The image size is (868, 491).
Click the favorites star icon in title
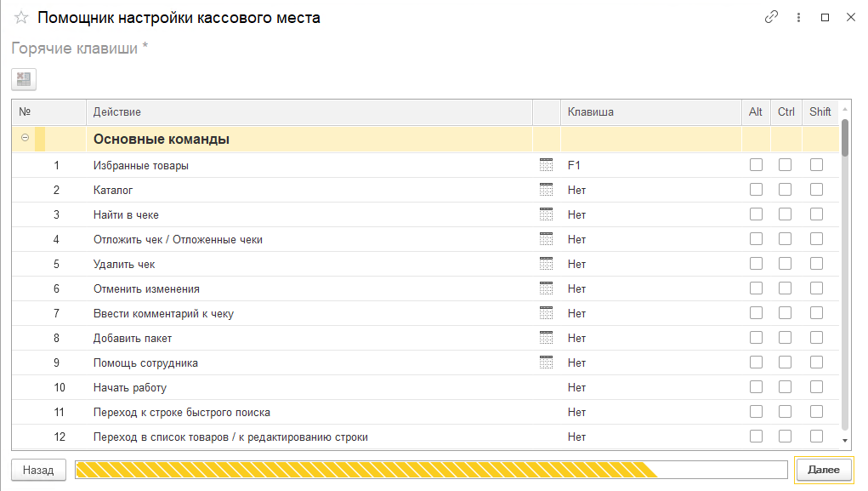21,18
